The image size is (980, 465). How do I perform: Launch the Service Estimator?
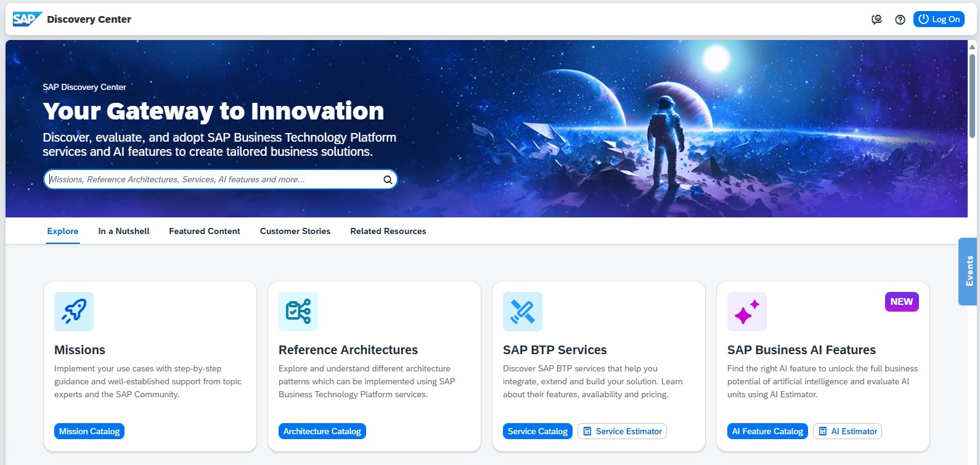(x=623, y=431)
